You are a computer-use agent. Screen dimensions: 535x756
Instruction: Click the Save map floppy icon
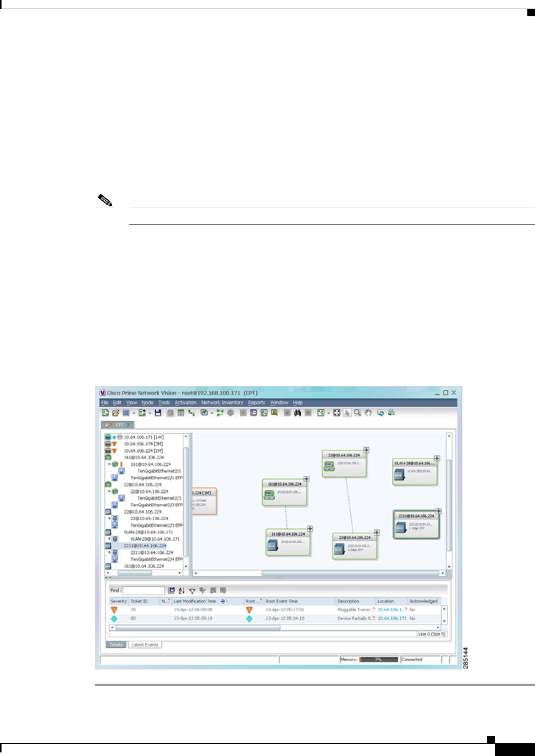158,413
